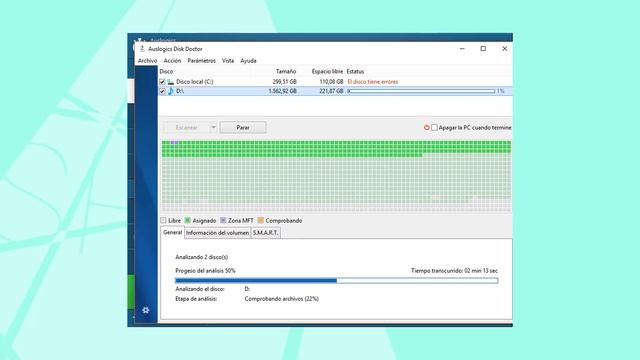This screenshot has height=360, width=640.
Task: Click the Auslogics Disk Doctor title icon
Action: point(142,49)
